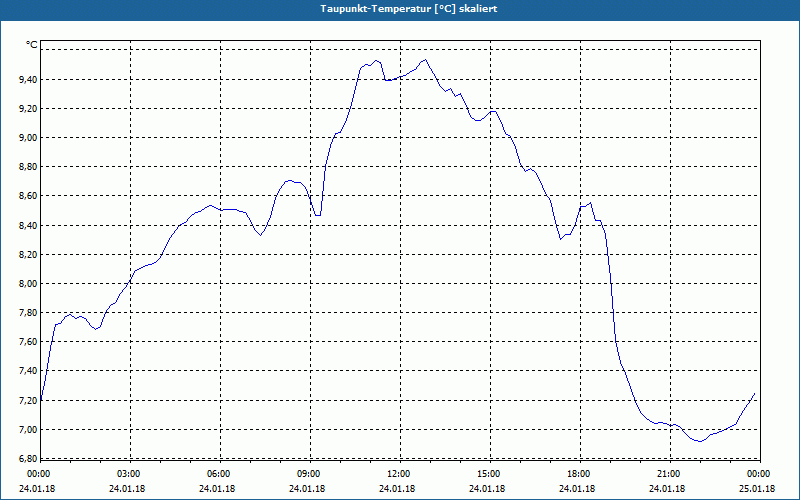Click the 15:00 x-axis label
Viewport: 800px width, 500px height.
pyautogui.click(x=489, y=474)
